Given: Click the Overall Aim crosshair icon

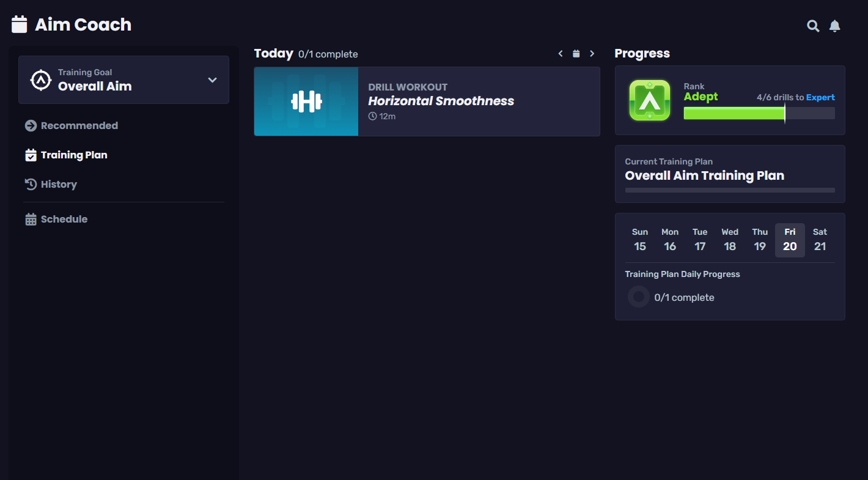Looking at the screenshot, I should (x=41, y=80).
